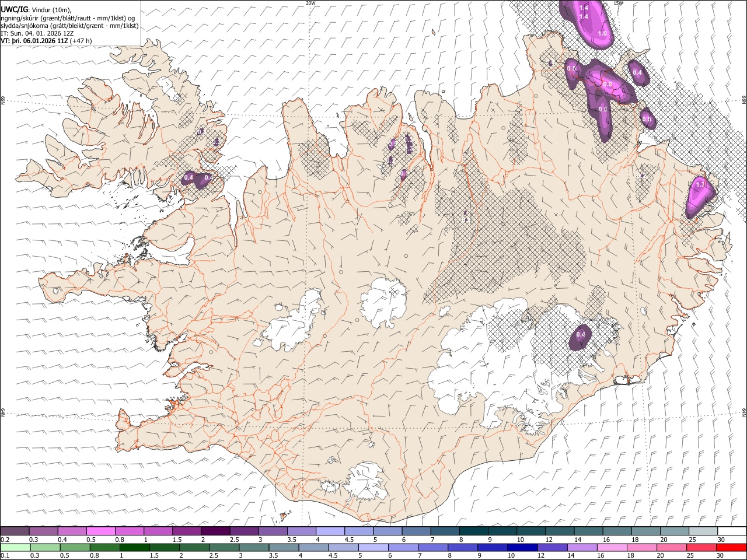747x560 pixels.
Task: Click the 20W longitude label
Action: click(310, 3)
